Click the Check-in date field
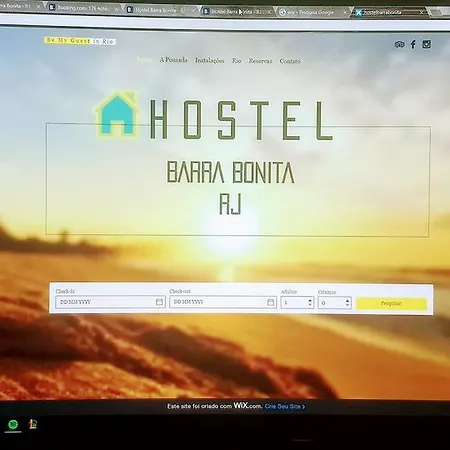450x450 pixels. click(x=110, y=302)
